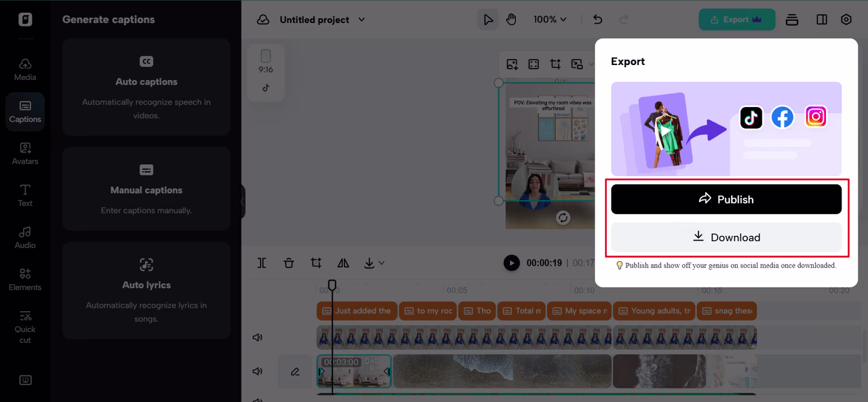The height and width of the screenshot is (402, 868).
Task: Click the 00:05 mark on time ruler
Action: 457,290
